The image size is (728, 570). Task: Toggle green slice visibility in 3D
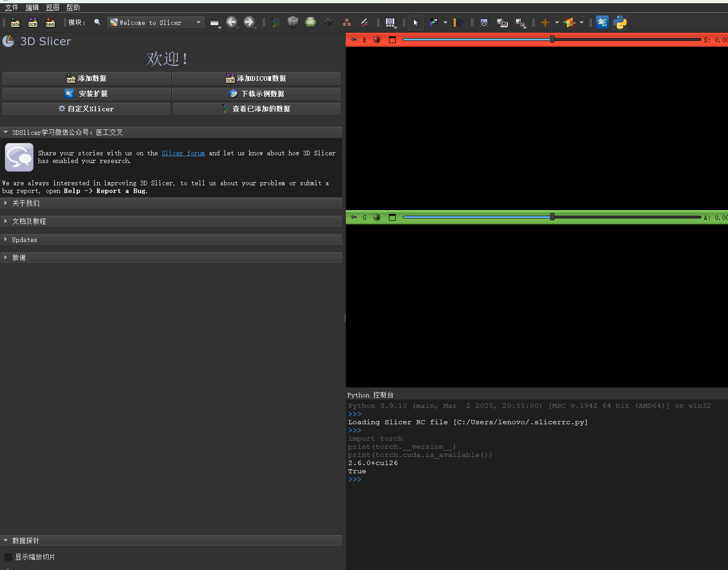click(x=377, y=217)
